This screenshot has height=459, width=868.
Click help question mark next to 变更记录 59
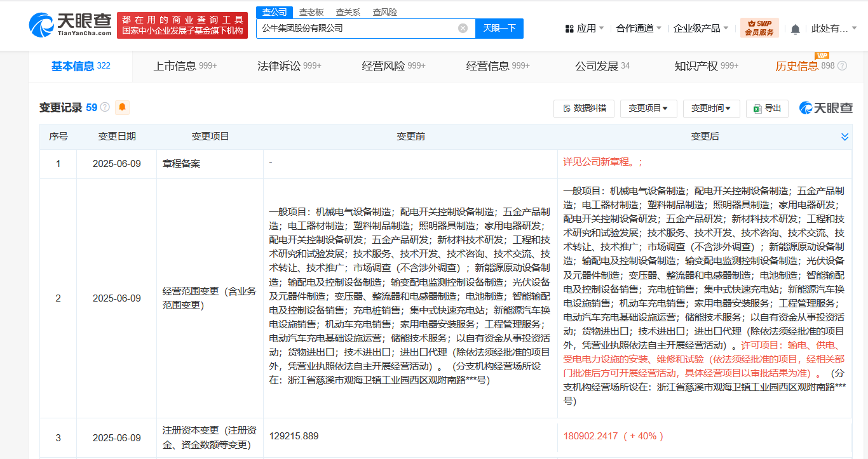pos(105,107)
